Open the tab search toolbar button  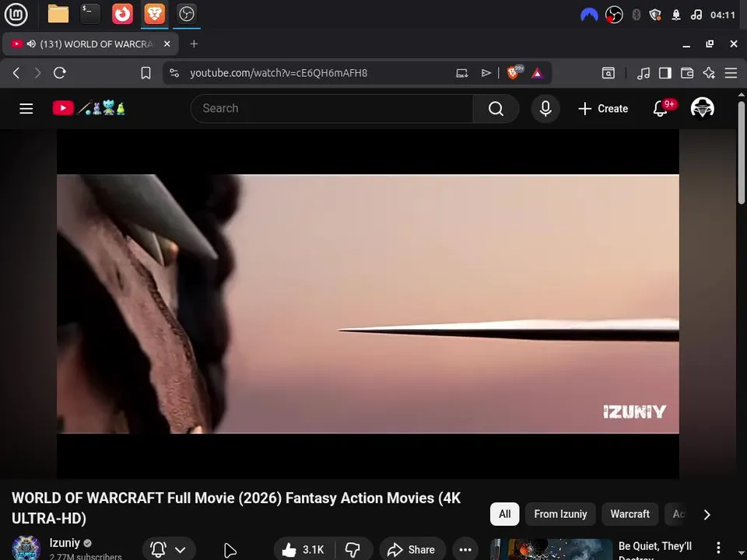608,73
